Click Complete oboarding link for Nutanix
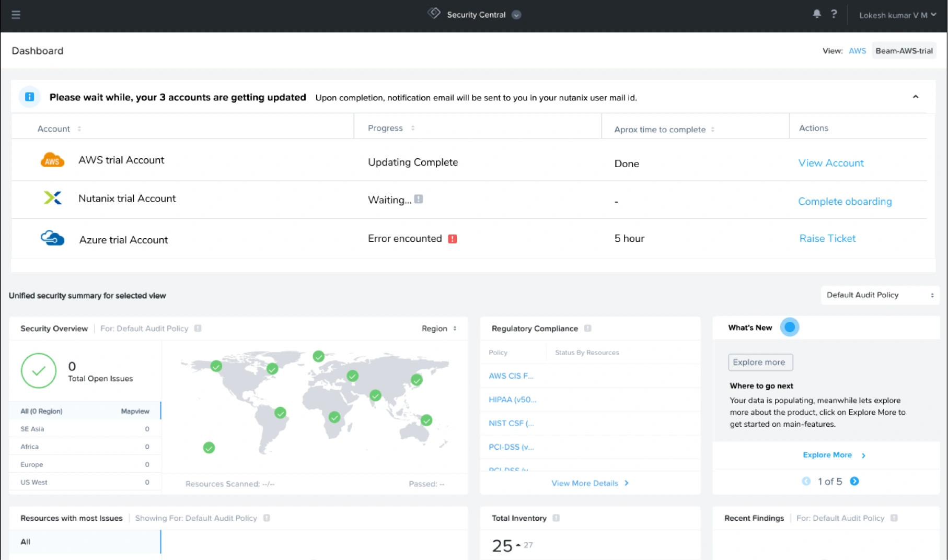The width and height of the screenshot is (948, 560). tap(845, 201)
